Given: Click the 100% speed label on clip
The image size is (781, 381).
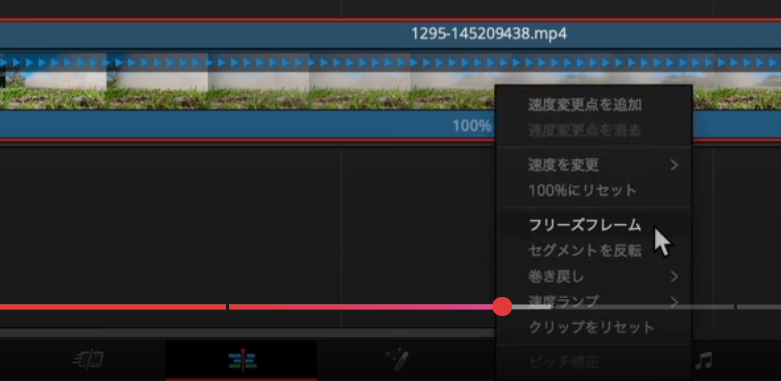Looking at the screenshot, I should (472, 126).
